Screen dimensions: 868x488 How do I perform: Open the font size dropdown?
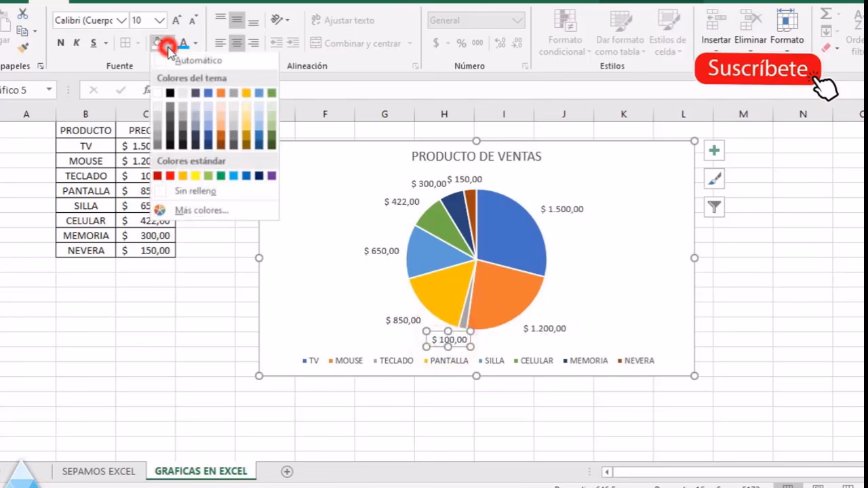click(x=159, y=20)
